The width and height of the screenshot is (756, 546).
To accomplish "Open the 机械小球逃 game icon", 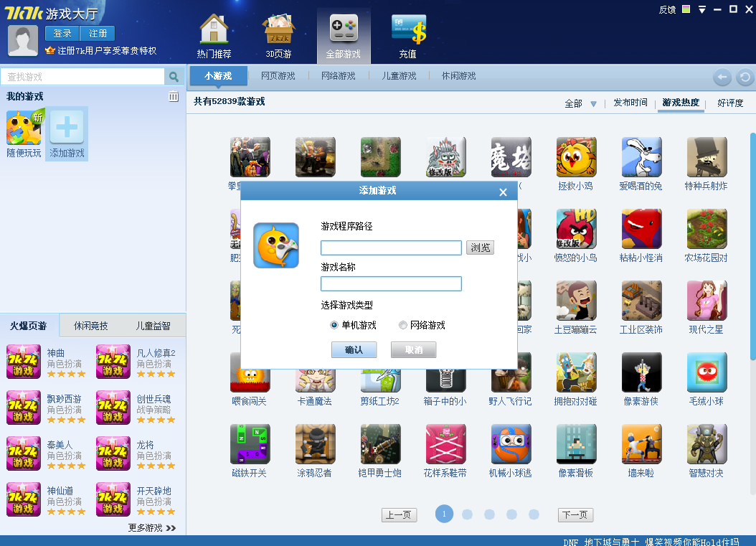I will [511, 443].
